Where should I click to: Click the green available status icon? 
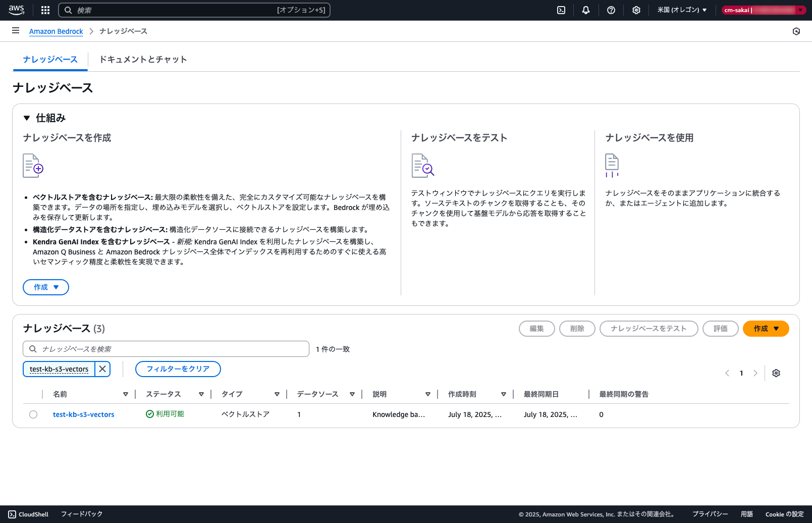tap(150, 414)
